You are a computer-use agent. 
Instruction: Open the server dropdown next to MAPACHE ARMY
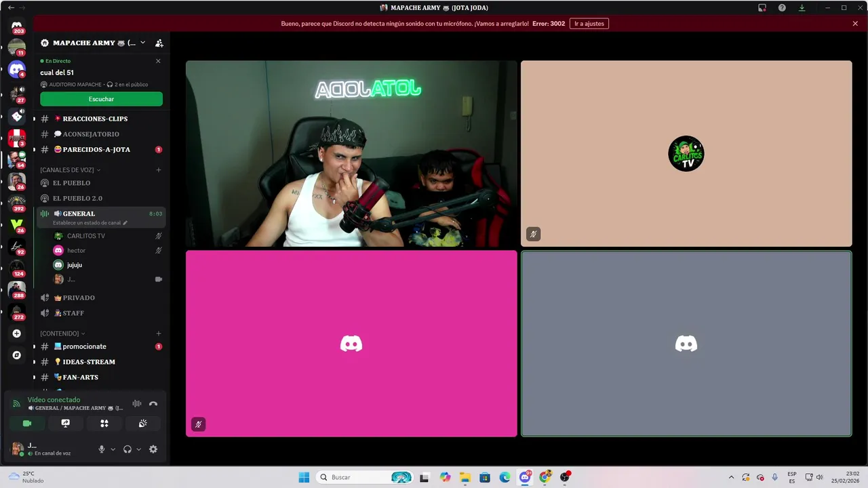pos(142,43)
